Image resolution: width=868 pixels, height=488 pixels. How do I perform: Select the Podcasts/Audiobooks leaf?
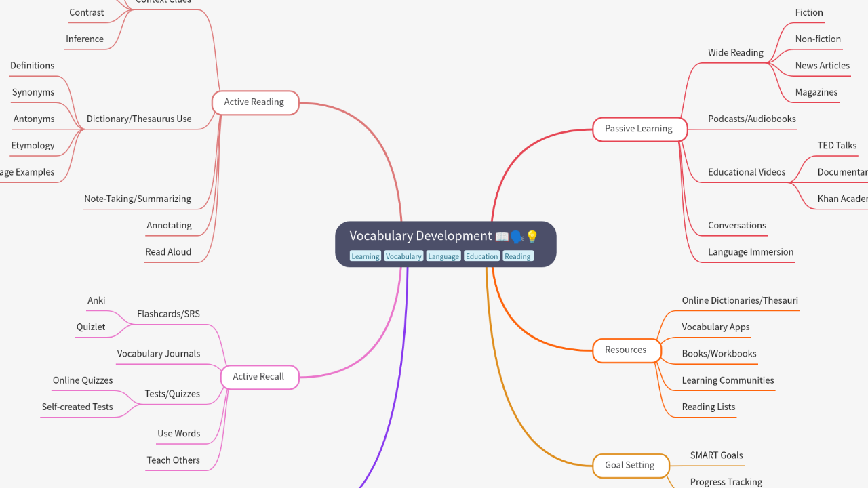[x=751, y=119]
